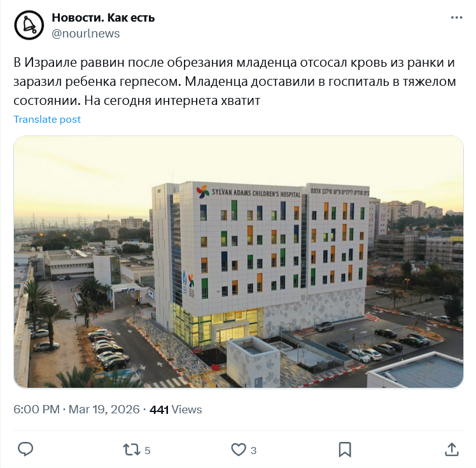The width and height of the screenshot is (476, 468).
Task: Open the three-dot more options menu
Action: [456, 18]
